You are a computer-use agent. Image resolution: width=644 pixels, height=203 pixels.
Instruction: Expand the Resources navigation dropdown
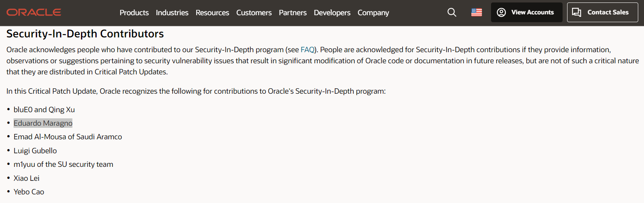tap(212, 13)
